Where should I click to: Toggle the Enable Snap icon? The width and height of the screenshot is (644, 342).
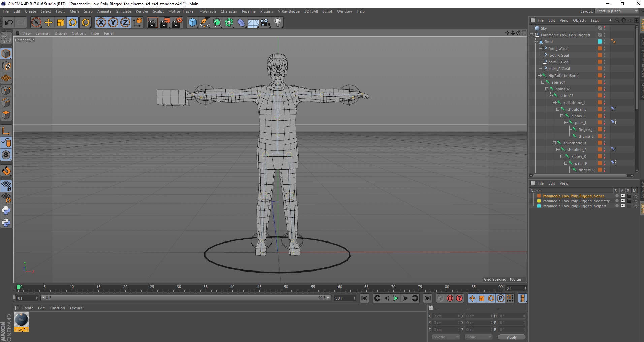coord(6,171)
